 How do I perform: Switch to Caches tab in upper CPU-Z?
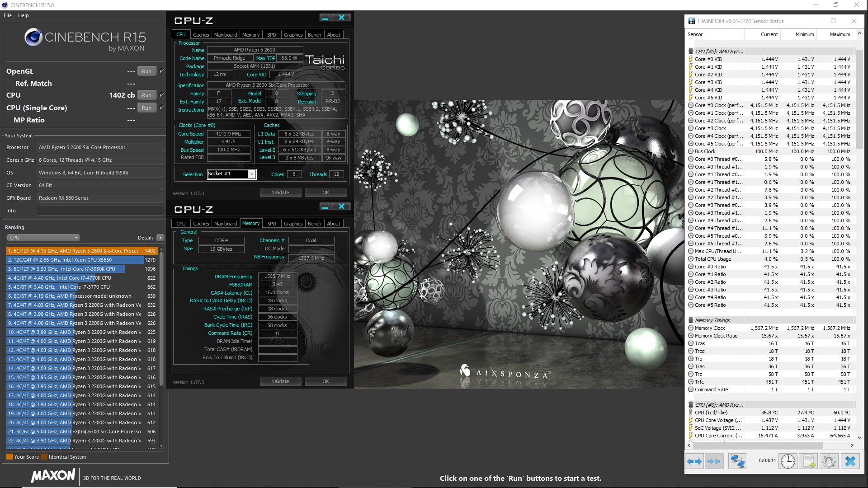[x=201, y=35]
